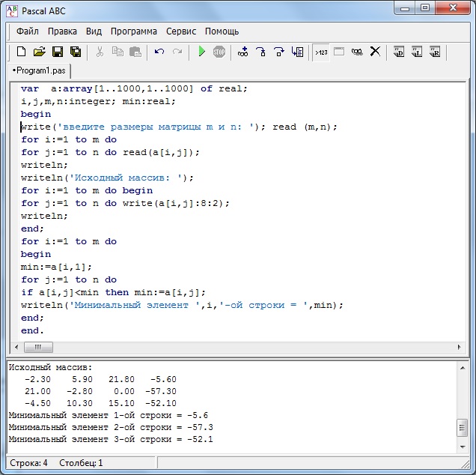
Task: Maximize the Pascal ABC window
Action: pos(425,8)
